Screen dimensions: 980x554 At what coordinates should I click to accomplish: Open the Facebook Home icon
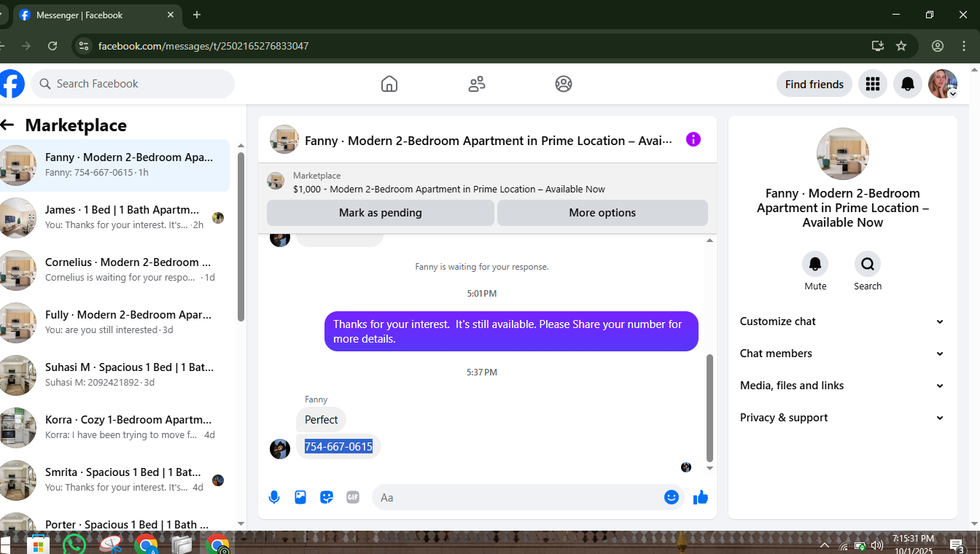point(389,84)
